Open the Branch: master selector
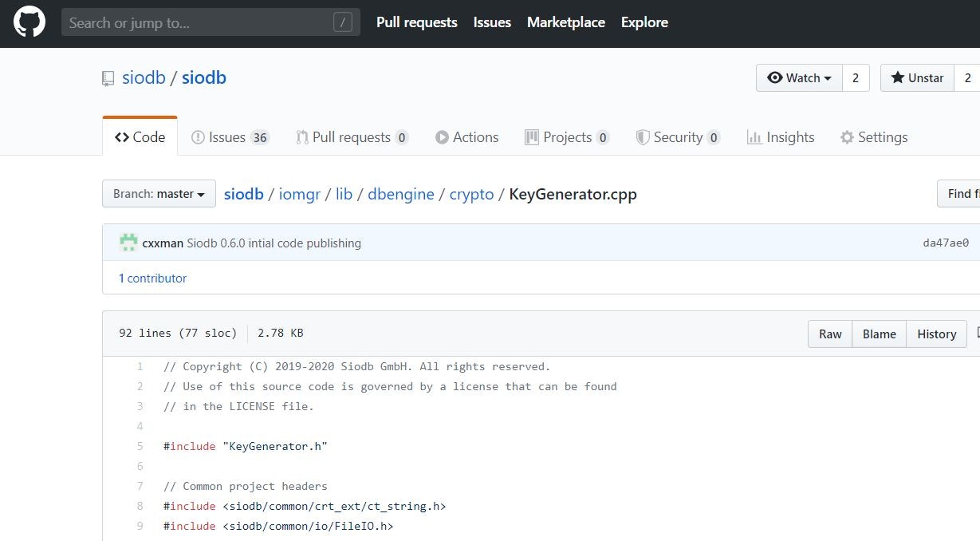This screenshot has height=541, width=980. pos(158,193)
